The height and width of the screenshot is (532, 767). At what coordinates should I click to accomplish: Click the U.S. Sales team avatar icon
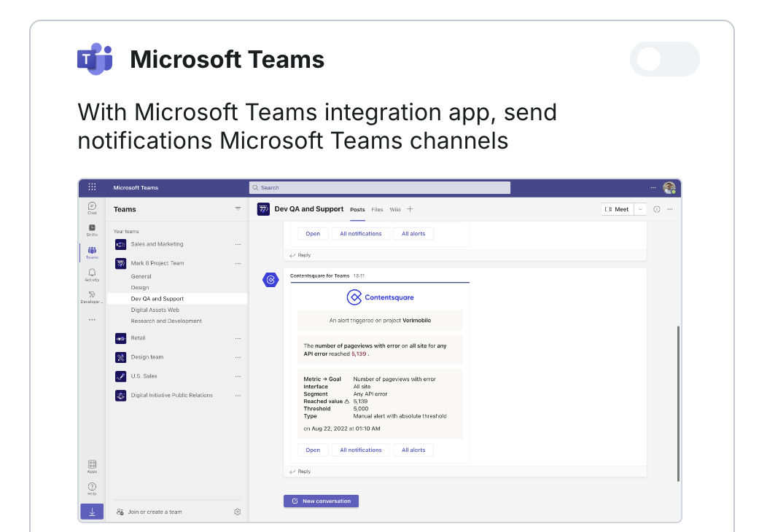pos(121,376)
